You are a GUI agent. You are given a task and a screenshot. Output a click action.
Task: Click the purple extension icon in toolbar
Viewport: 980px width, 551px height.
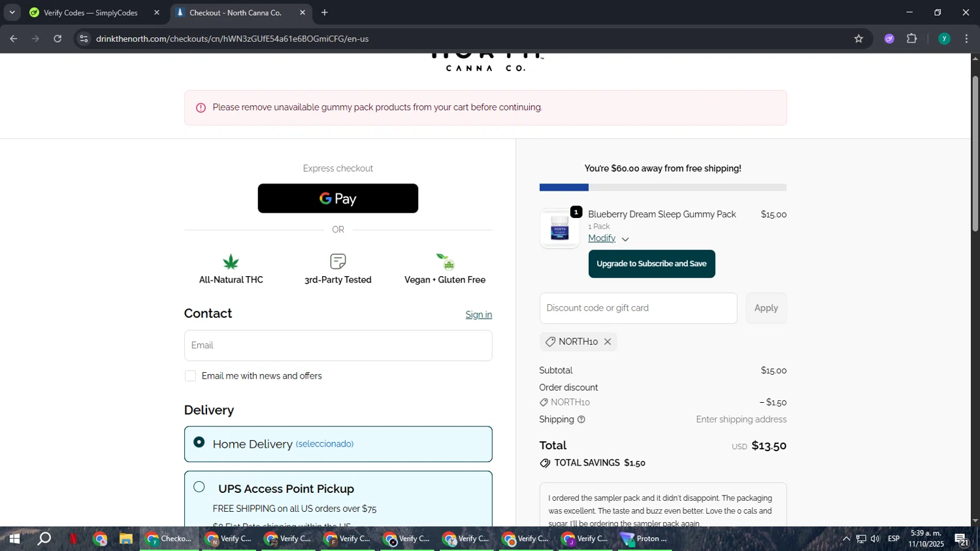889,39
